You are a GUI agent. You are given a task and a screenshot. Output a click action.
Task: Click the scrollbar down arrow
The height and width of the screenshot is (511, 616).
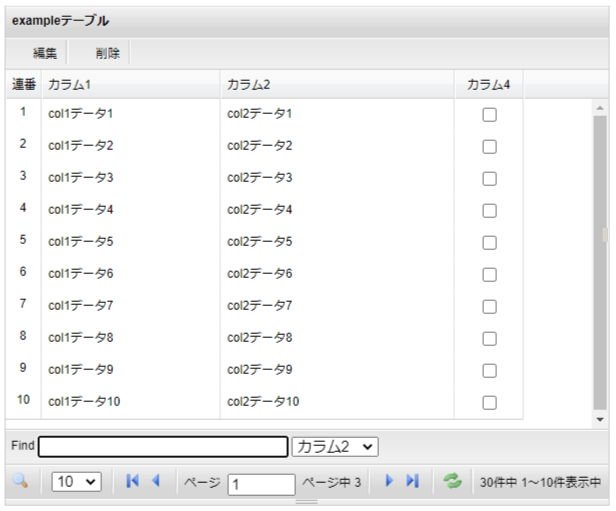[x=600, y=419]
